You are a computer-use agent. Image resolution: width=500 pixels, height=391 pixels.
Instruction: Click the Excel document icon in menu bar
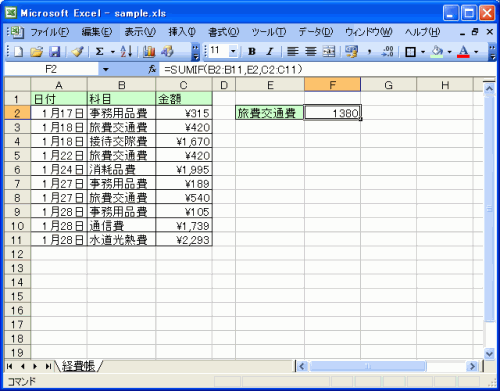(x=17, y=32)
